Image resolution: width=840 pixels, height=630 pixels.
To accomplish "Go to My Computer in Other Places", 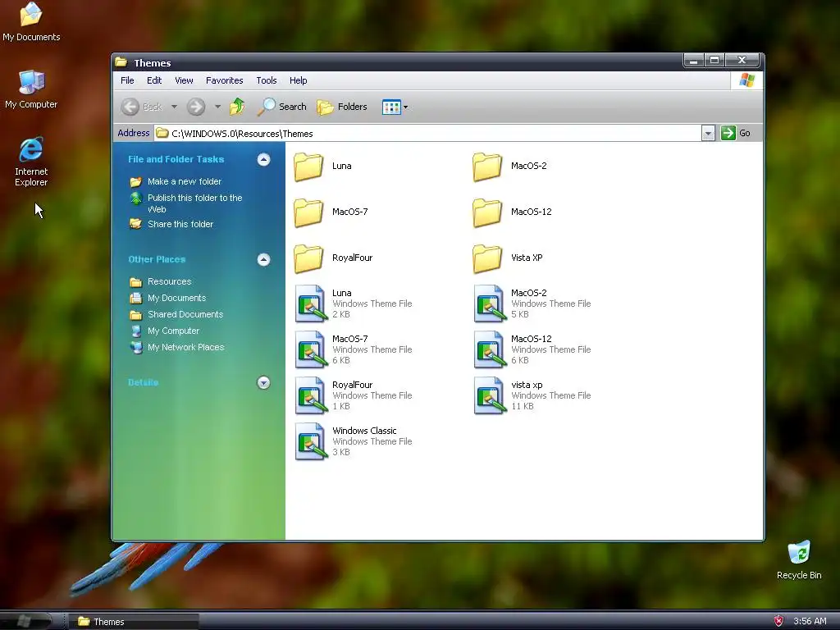I will [x=174, y=331].
